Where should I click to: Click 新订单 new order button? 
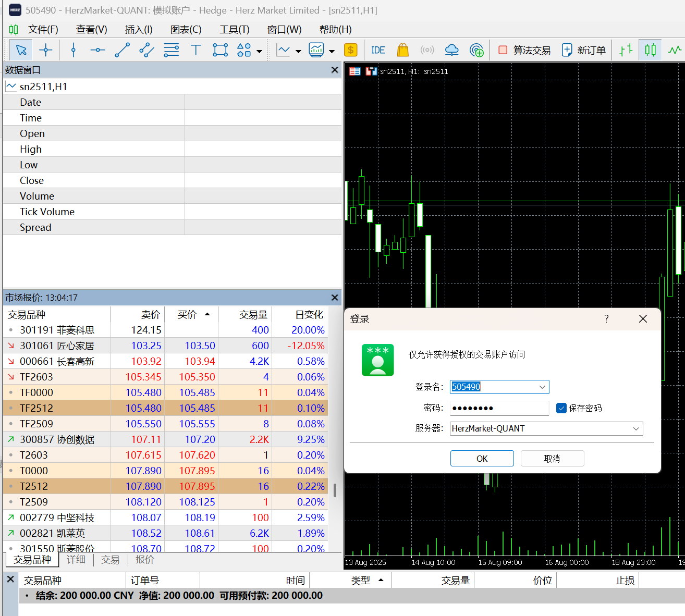point(583,50)
